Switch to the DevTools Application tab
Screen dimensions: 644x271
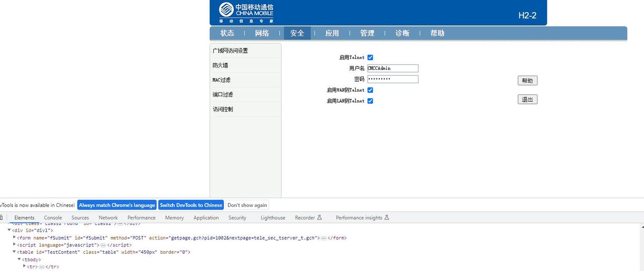(x=206, y=218)
